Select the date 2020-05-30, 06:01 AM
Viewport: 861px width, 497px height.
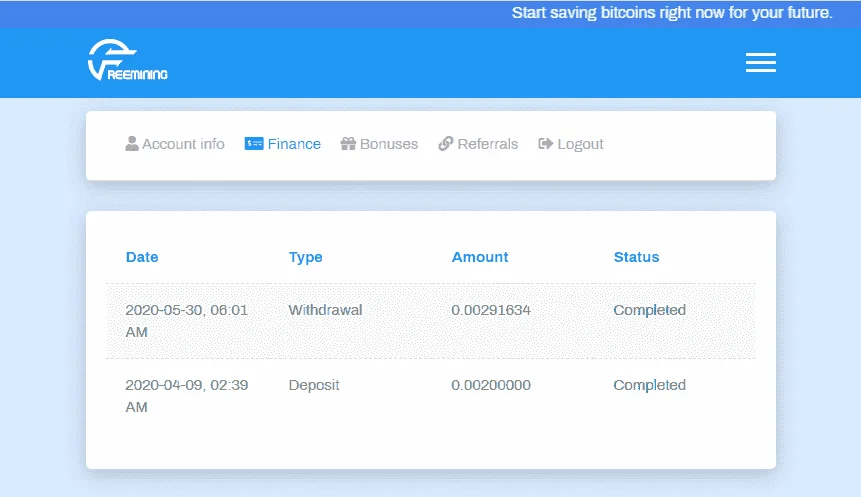187,321
